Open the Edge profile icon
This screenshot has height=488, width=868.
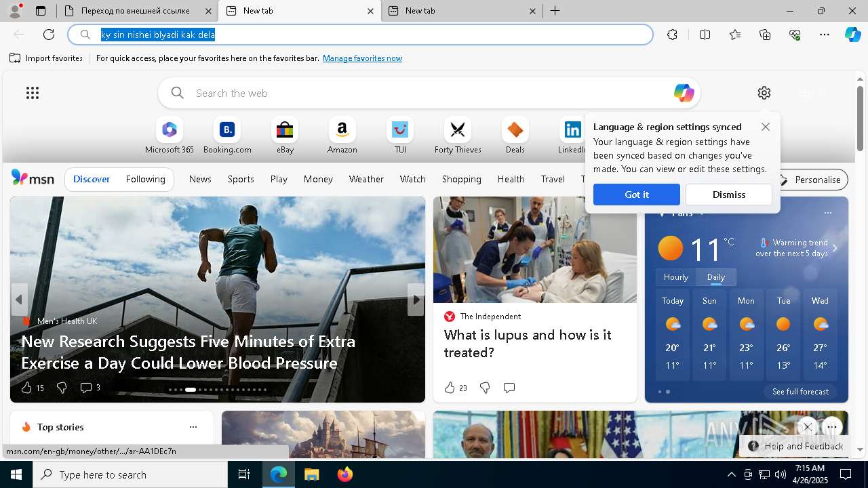point(14,11)
